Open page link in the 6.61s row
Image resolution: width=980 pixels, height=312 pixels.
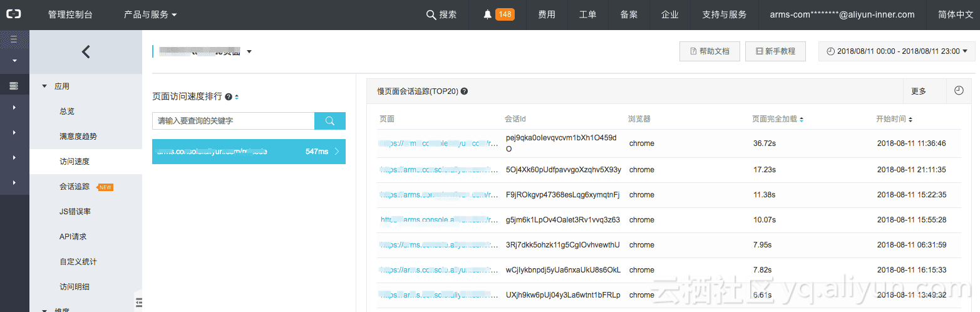coord(439,295)
